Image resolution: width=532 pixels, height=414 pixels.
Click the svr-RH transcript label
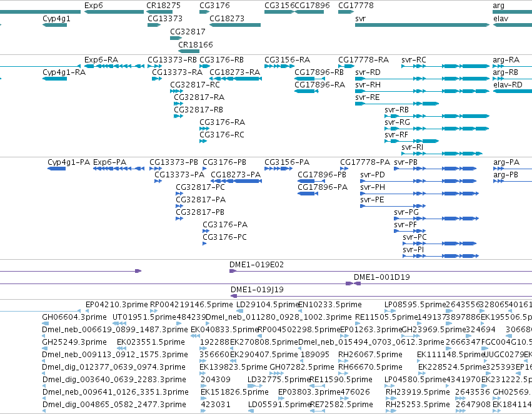point(368,84)
